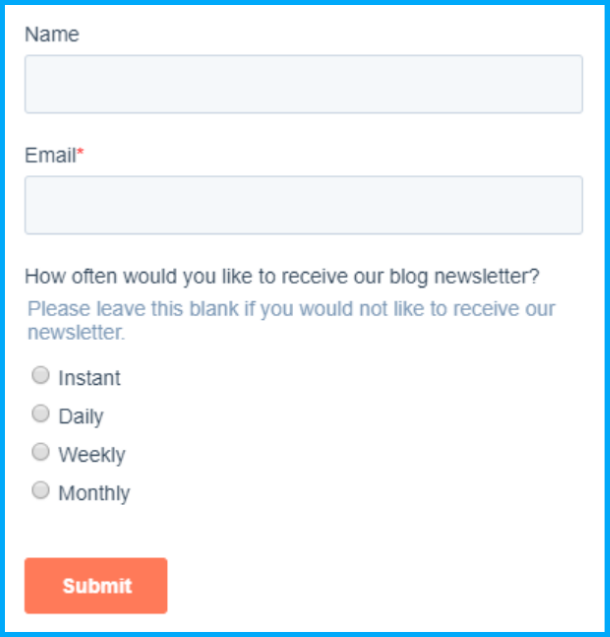This screenshot has width=610, height=637.
Task: Pick the Monthly radio button
Action: 40,490
